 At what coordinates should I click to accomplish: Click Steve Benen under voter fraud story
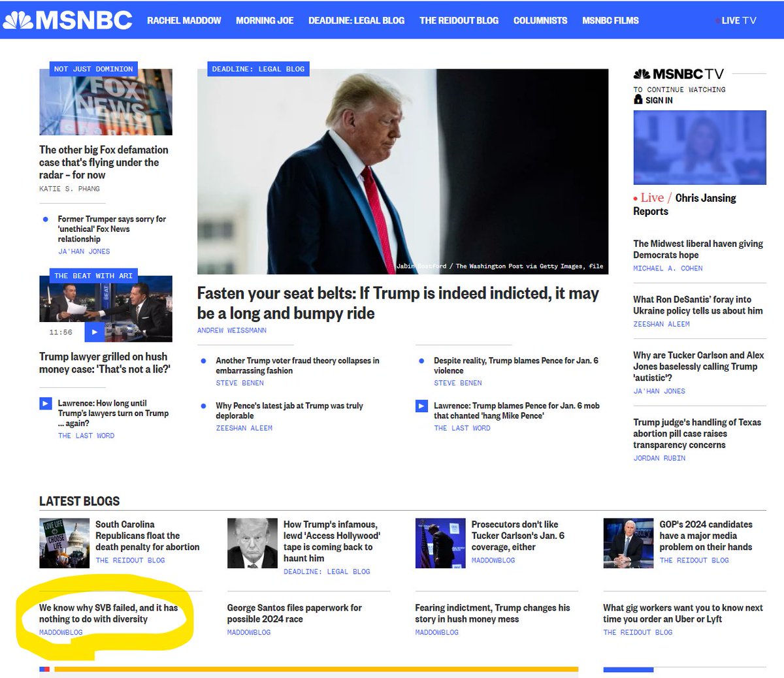pyautogui.click(x=240, y=383)
